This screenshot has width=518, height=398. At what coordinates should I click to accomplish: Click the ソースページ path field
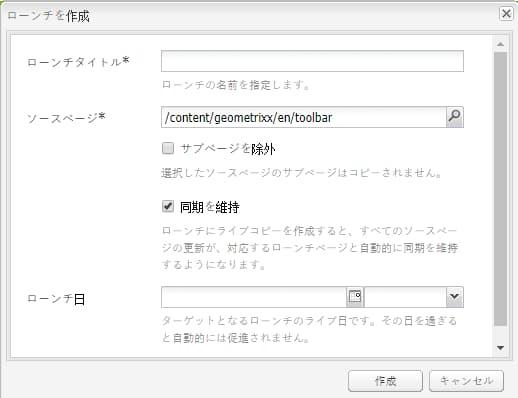tap(304, 117)
